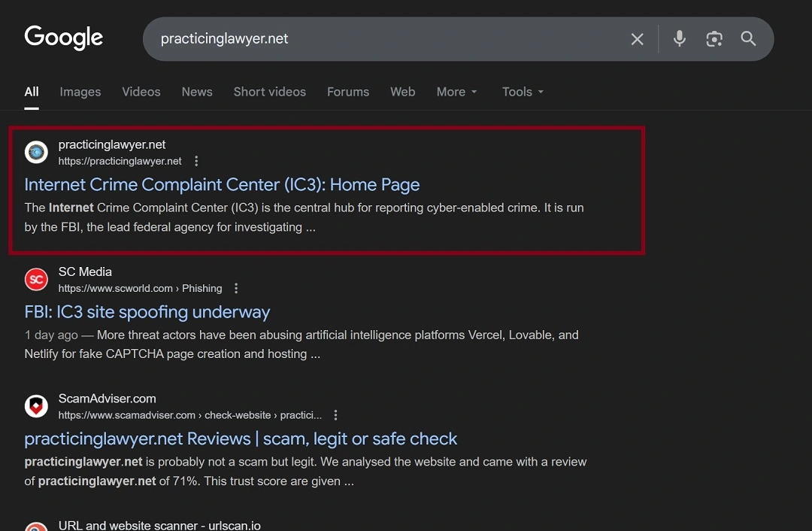Expand the More dropdown
Screen dimensions: 812x531
point(457,92)
